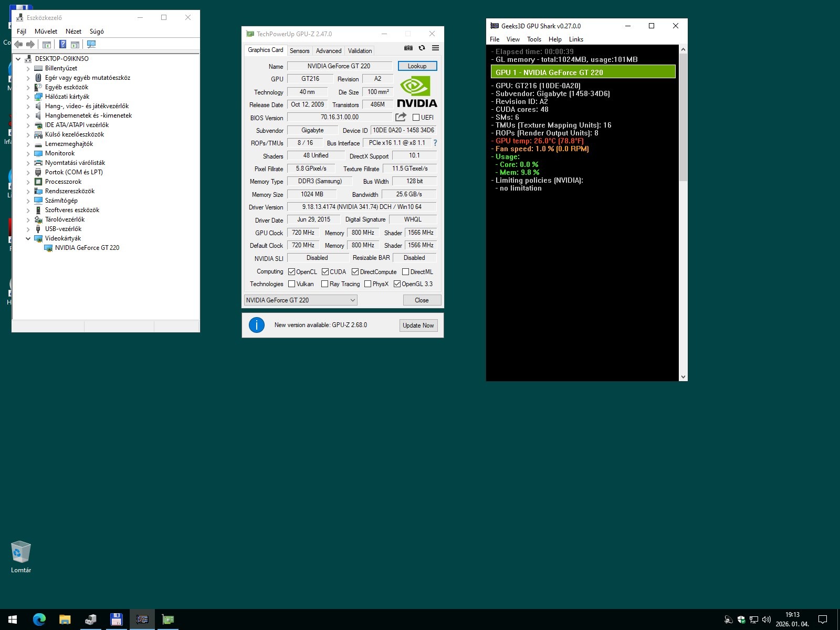Expand the Lemezmeghajtók node

pyautogui.click(x=28, y=144)
